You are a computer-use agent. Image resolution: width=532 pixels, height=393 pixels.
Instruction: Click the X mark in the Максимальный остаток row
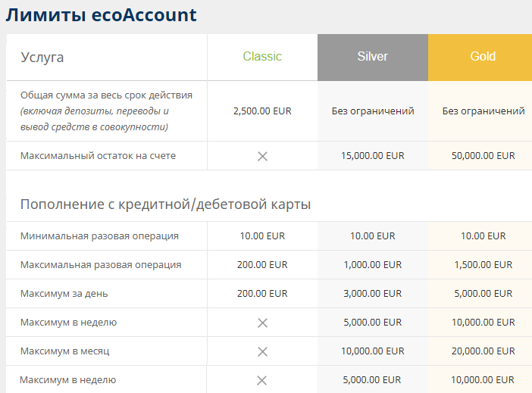click(262, 156)
